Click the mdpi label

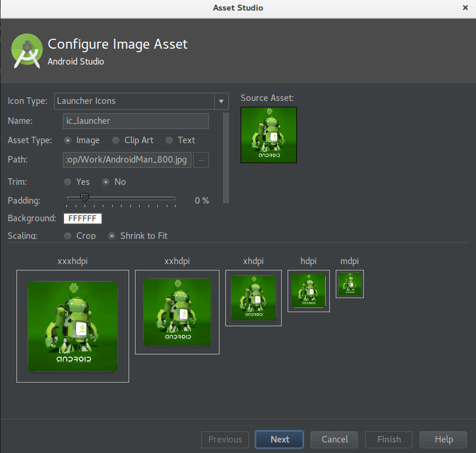coord(349,261)
